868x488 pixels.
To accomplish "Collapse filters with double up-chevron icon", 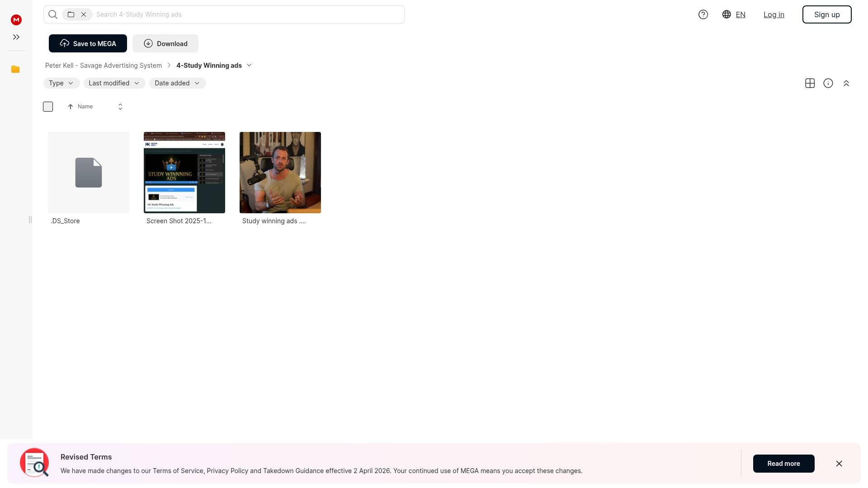I will [x=846, y=83].
